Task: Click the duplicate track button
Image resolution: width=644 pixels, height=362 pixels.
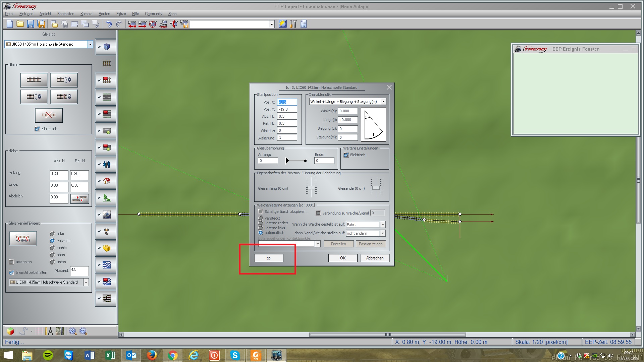Action: click(x=23, y=239)
